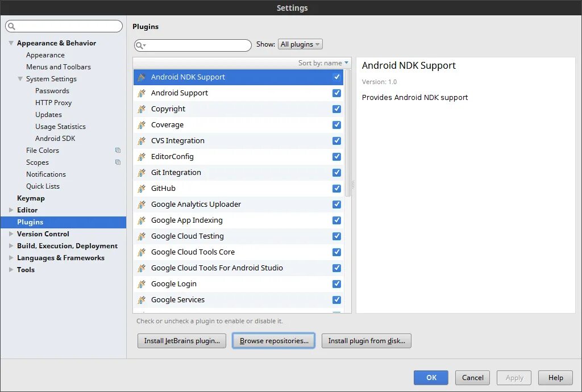Open the Show All plugins dropdown
This screenshot has width=582, height=392.
[x=300, y=44]
